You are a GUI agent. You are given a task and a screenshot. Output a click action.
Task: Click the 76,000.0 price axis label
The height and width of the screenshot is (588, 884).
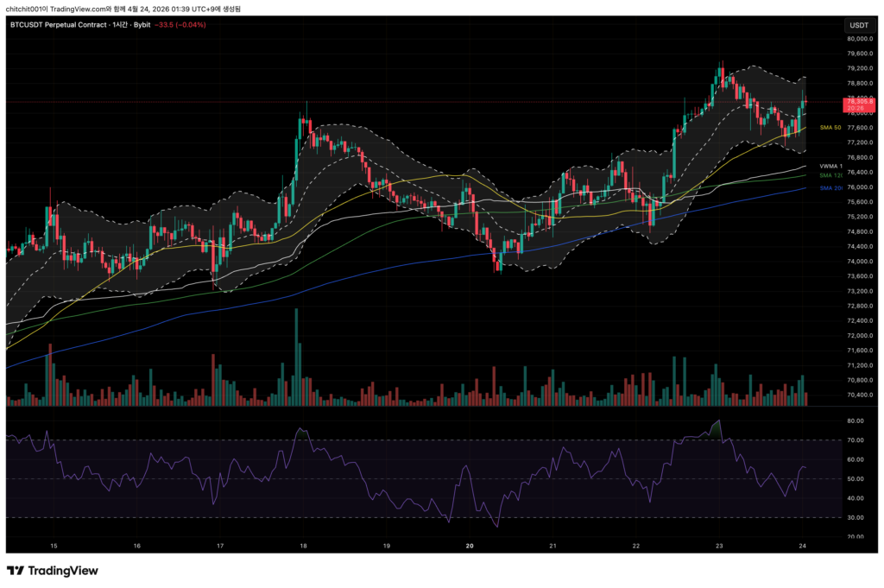coord(860,187)
